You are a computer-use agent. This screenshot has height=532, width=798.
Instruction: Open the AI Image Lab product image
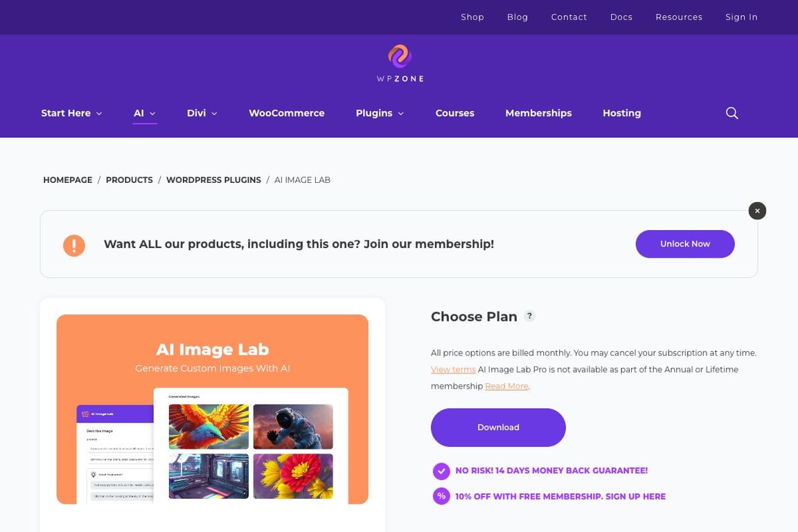point(212,409)
